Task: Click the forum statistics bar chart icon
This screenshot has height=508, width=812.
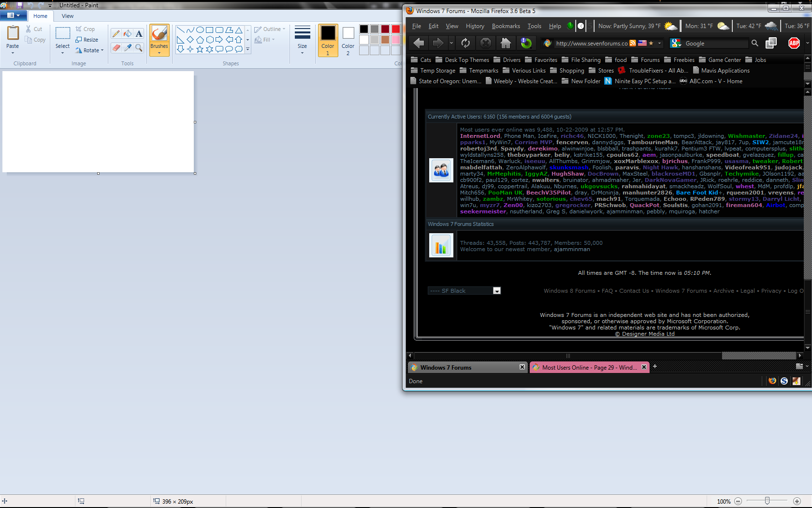Action: tap(441, 245)
